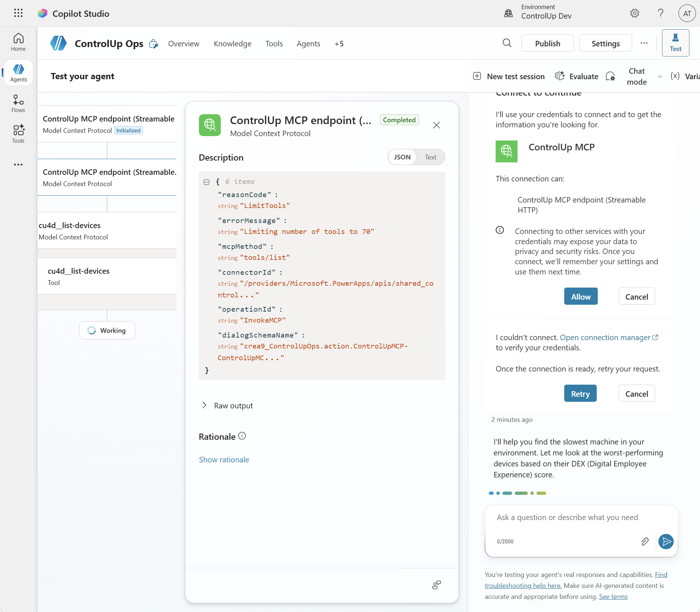Click the edit agent icon beside ControlUp Ops

[x=154, y=44]
